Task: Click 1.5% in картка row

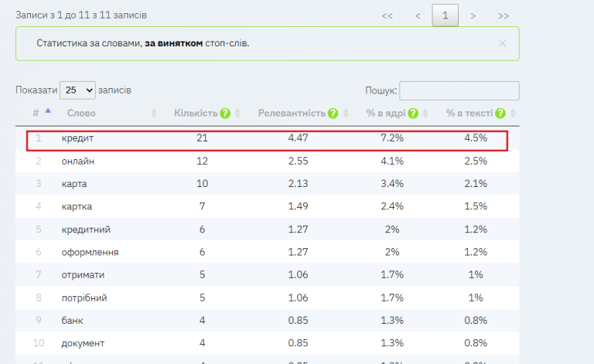Action: tap(476, 206)
